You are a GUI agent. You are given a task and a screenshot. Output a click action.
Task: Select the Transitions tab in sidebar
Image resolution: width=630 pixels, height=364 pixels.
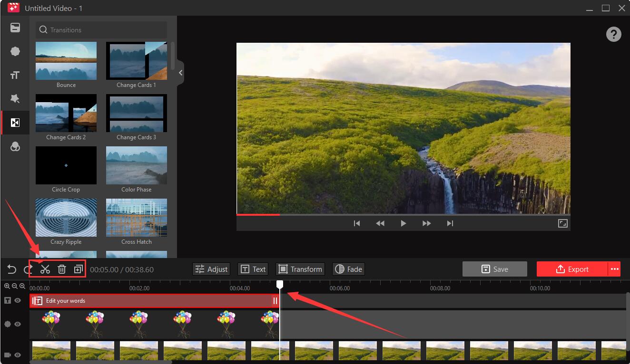pos(15,123)
